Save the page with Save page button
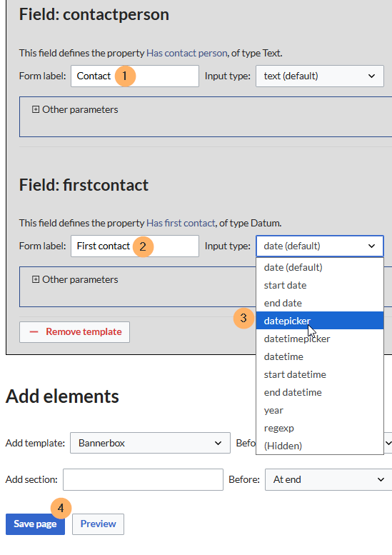Screen dimensions: 392x555 click(x=35, y=524)
